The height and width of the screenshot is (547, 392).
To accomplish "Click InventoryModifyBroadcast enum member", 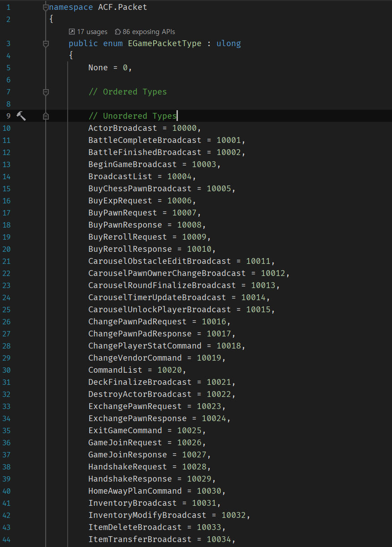I will pyautogui.click(x=147, y=515).
